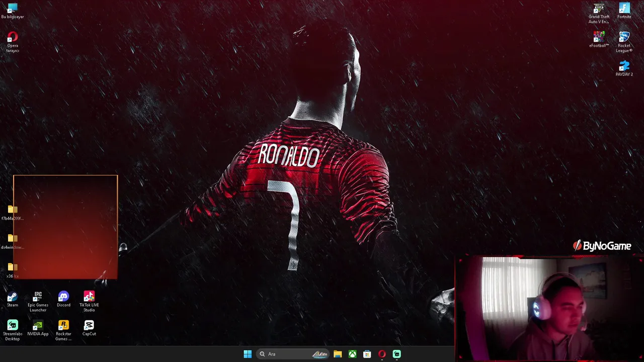
Task: Select the ds4windows folder icon
Action: pos(13,242)
